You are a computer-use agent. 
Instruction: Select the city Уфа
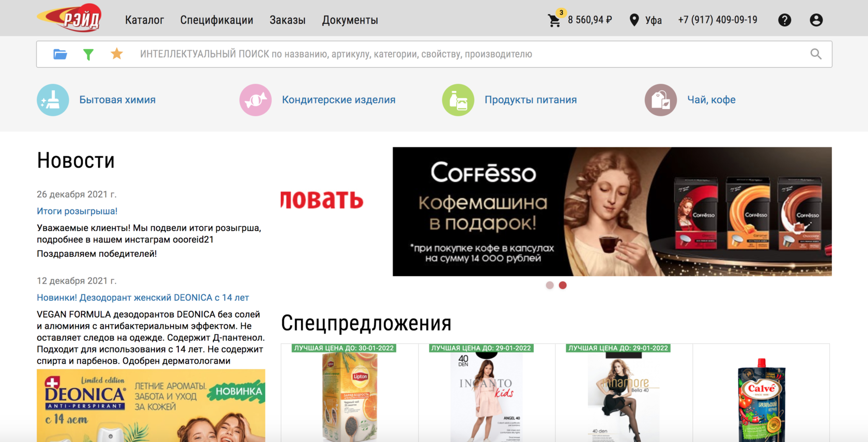coord(653,20)
